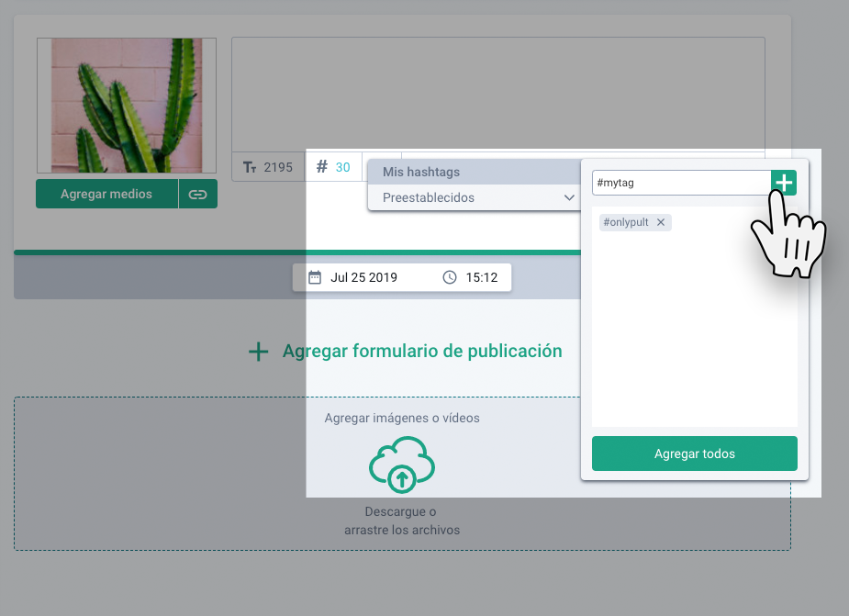Screen dimensions: 849x616
Task: Click the cloud upload icon
Action: coord(401,465)
